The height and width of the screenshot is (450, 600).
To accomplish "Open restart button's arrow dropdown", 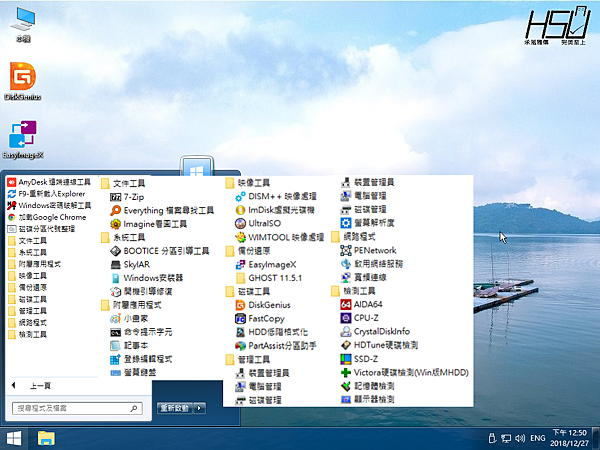I will 199,408.
